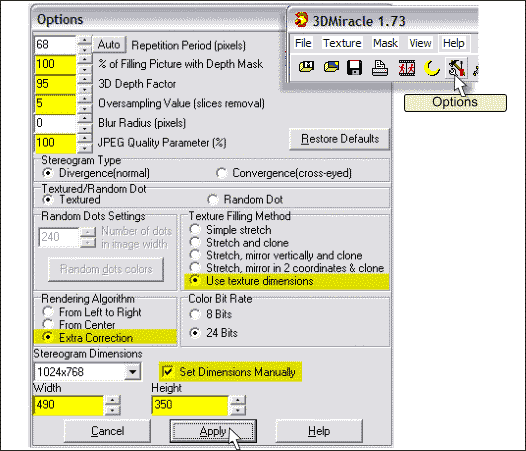The image size is (526, 451).
Task: Click the Blur Radius input field
Action: click(x=55, y=123)
